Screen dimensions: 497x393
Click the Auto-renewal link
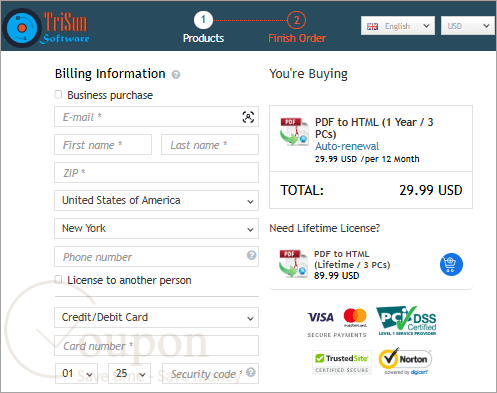347,146
